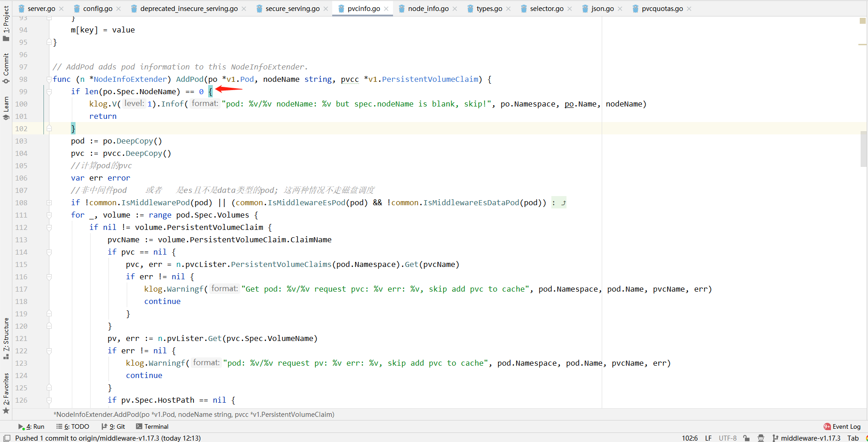This screenshot has height=442, width=868.
Task: Open the Project tool window
Action: pyautogui.click(x=6, y=23)
